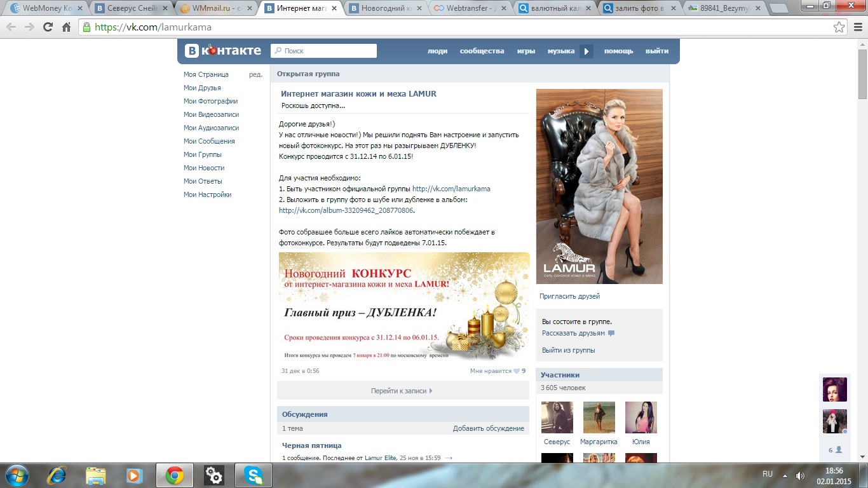
Task: Open Мои Ответы
Action: [x=203, y=181]
